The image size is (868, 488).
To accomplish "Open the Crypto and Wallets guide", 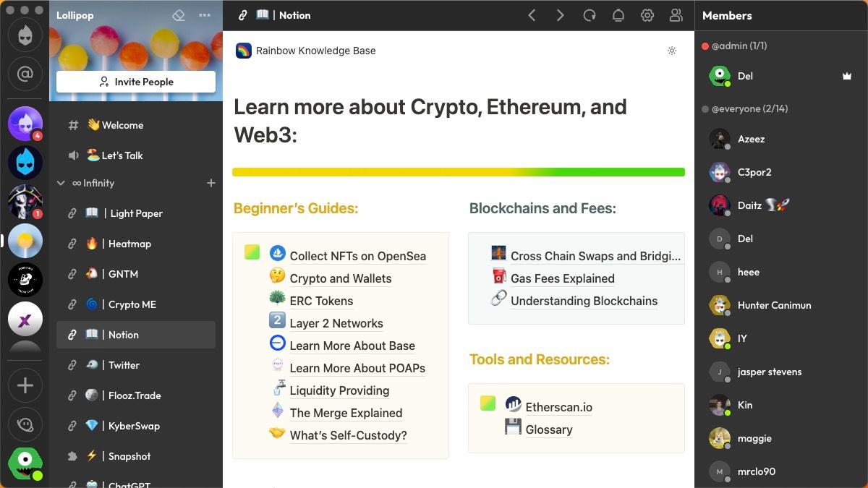I will 341,278.
